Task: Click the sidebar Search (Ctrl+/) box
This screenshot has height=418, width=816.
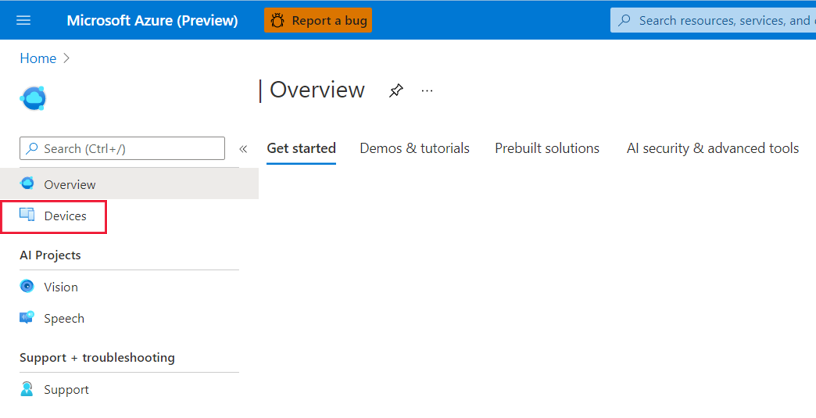Action: click(x=122, y=148)
